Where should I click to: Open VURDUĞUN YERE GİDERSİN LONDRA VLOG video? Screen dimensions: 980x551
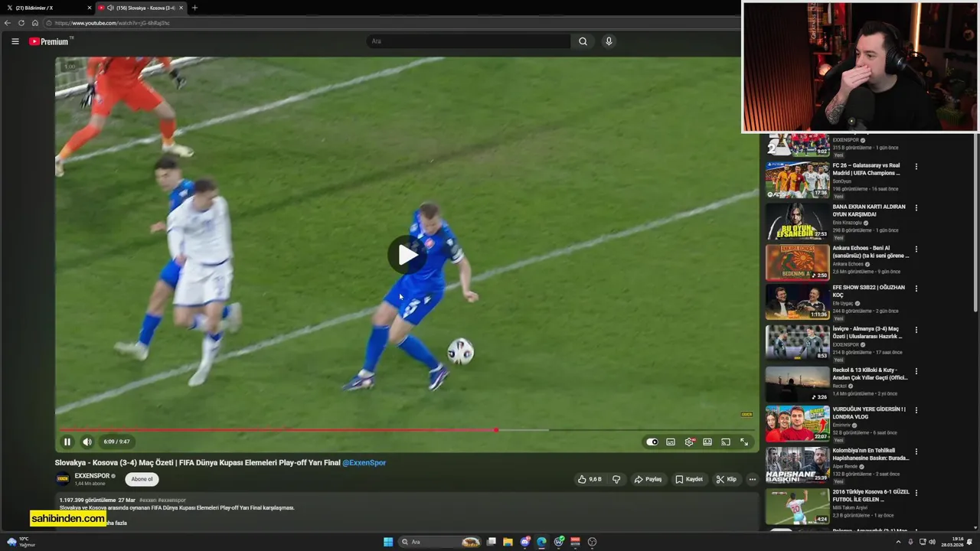(869, 412)
